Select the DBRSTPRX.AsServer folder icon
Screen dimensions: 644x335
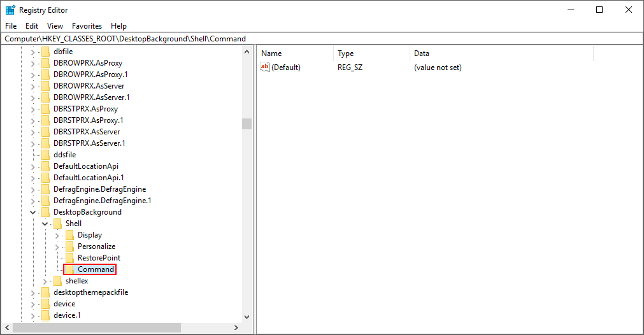(46, 132)
